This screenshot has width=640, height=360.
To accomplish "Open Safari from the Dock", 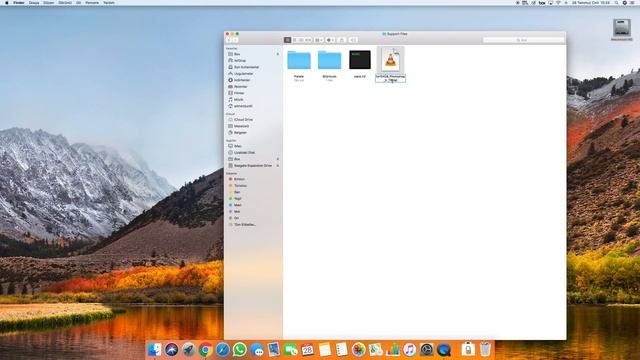I will [222, 349].
